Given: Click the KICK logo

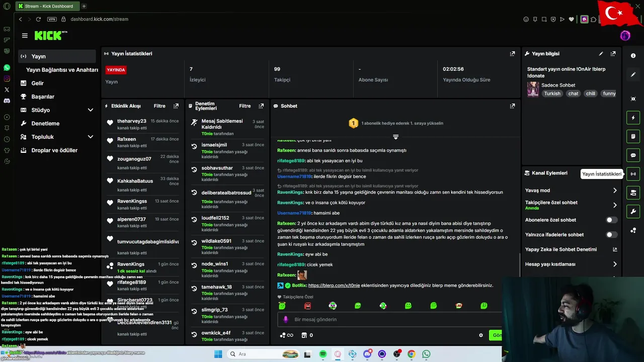Looking at the screenshot, I should [x=50, y=35].
